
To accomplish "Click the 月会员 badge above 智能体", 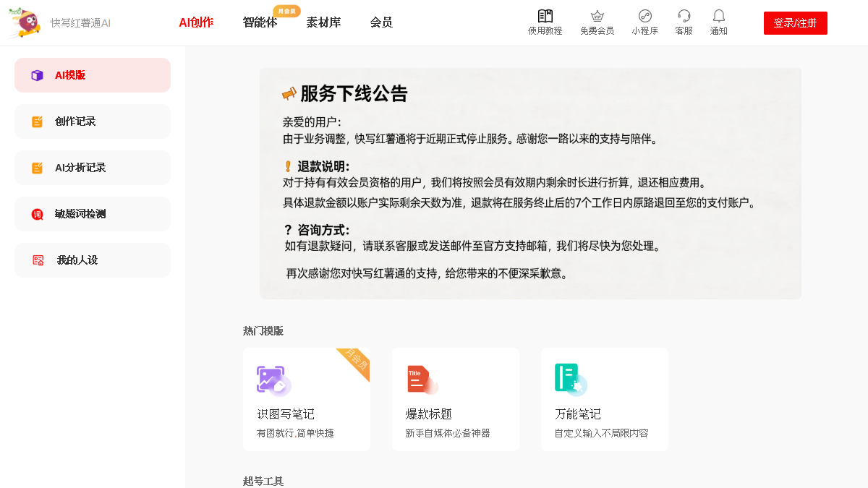I will 287,11.
